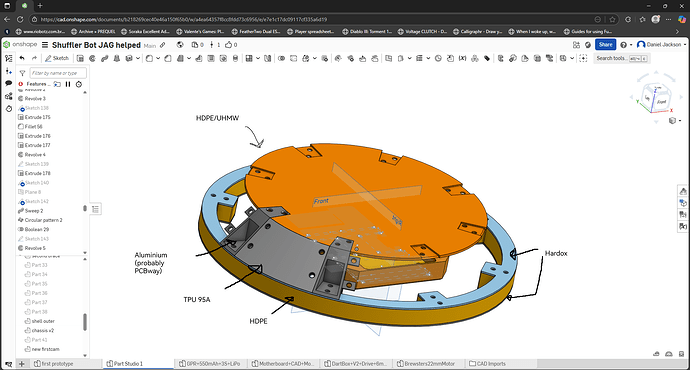Click the rollback pause bars icon
The height and width of the screenshot is (370, 690).
[x=68, y=84]
